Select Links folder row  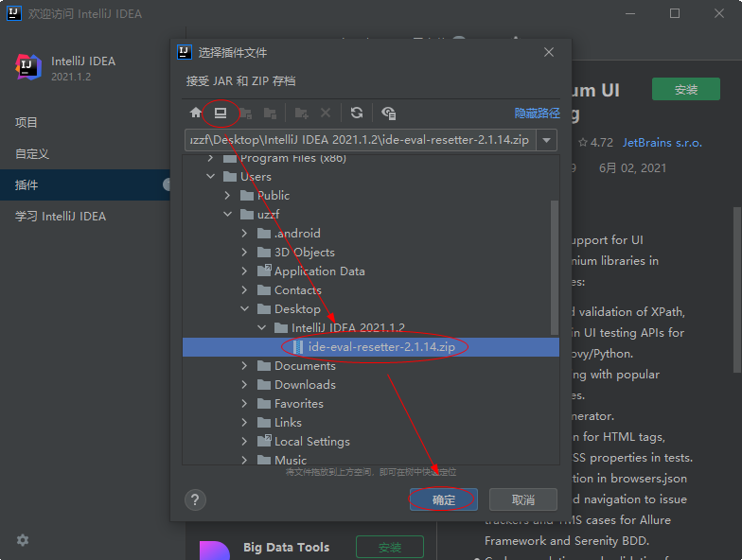[371, 422]
